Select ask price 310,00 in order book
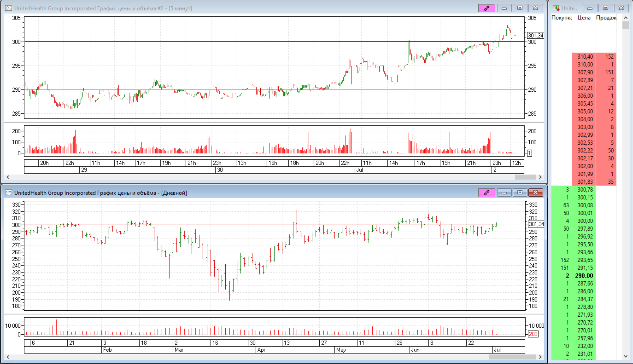 (x=585, y=64)
